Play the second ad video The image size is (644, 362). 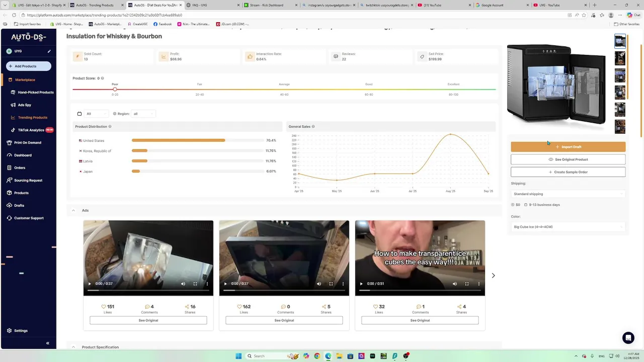[x=225, y=284]
